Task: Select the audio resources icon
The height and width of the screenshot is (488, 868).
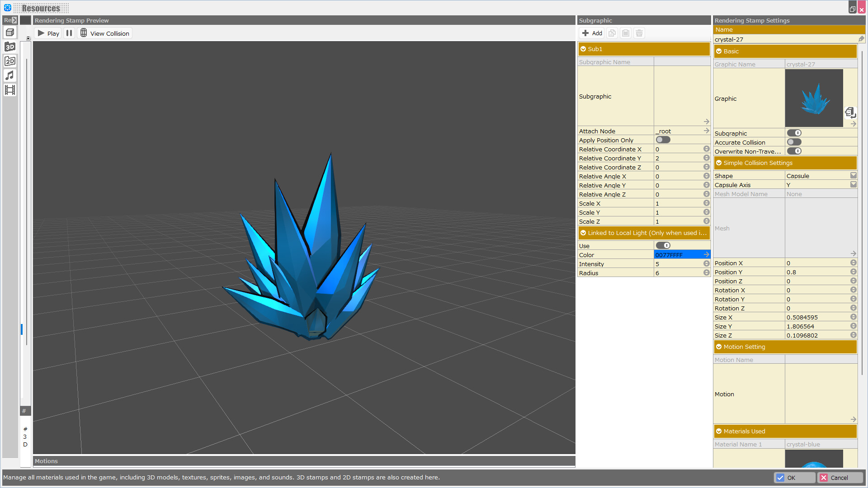Action: click(10, 75)
